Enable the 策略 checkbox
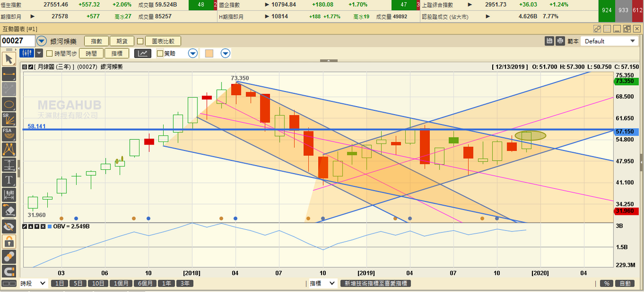Screen dimensions: 644x292 click(x=159, y=54)
